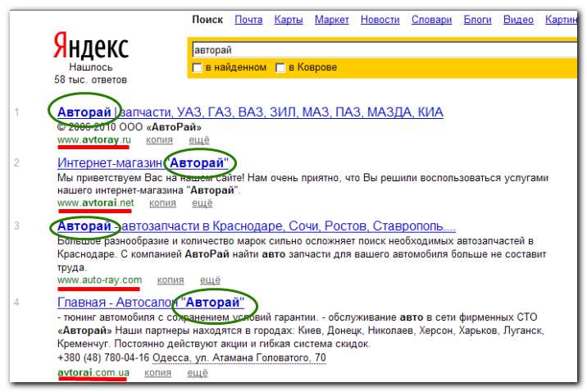Open the www.avtoray.ru link
The height and width of the screenshot is (392, 587).
94,140
